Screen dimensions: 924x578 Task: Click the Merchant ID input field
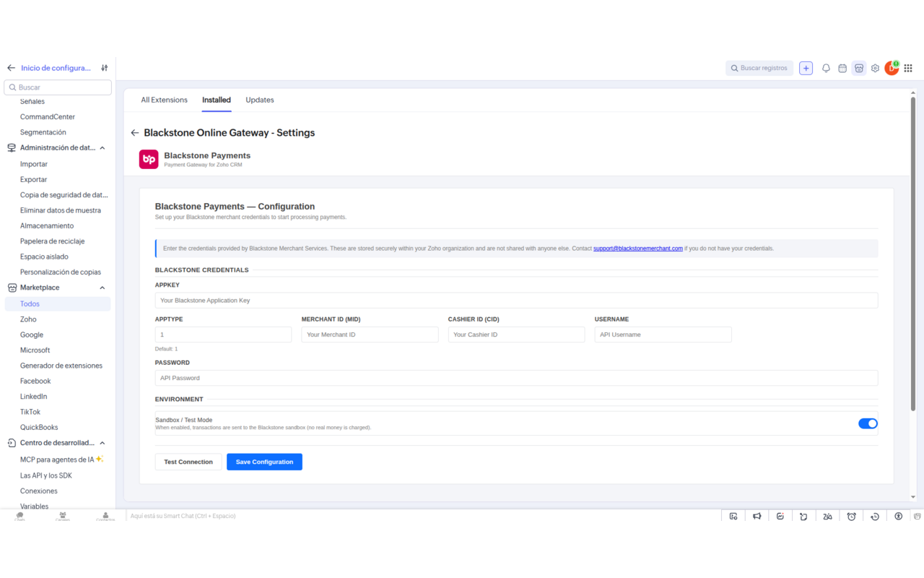370,335
